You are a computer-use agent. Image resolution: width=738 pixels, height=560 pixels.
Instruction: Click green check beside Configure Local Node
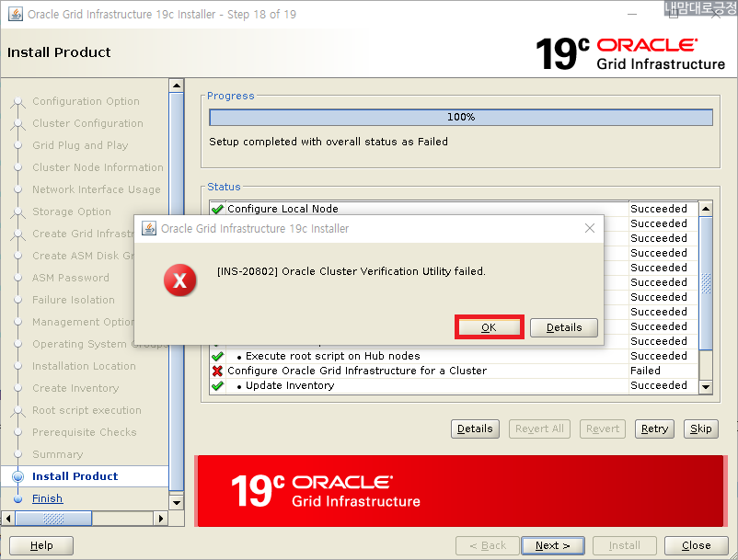tap(217, 209)
